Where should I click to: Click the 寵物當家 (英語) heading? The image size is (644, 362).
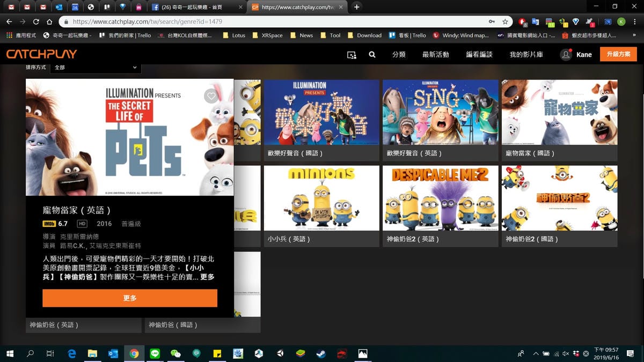[x=77, y=210]
